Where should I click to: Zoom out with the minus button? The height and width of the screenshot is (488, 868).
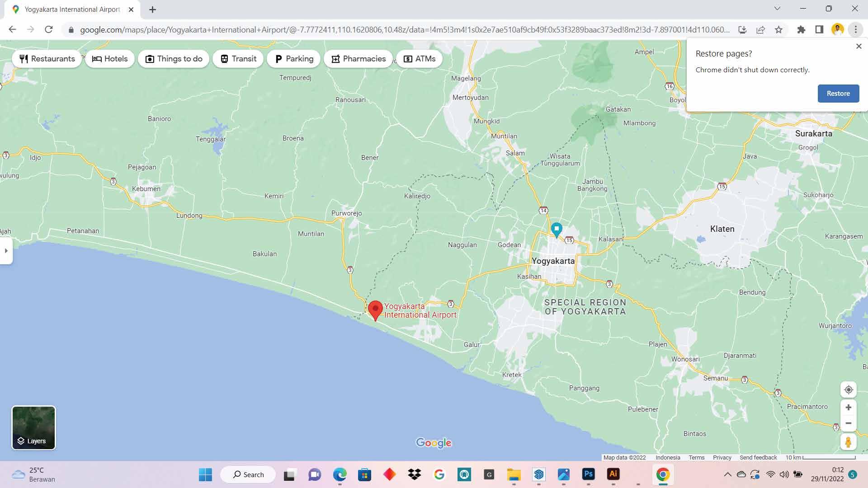click(x=849, y=423)
